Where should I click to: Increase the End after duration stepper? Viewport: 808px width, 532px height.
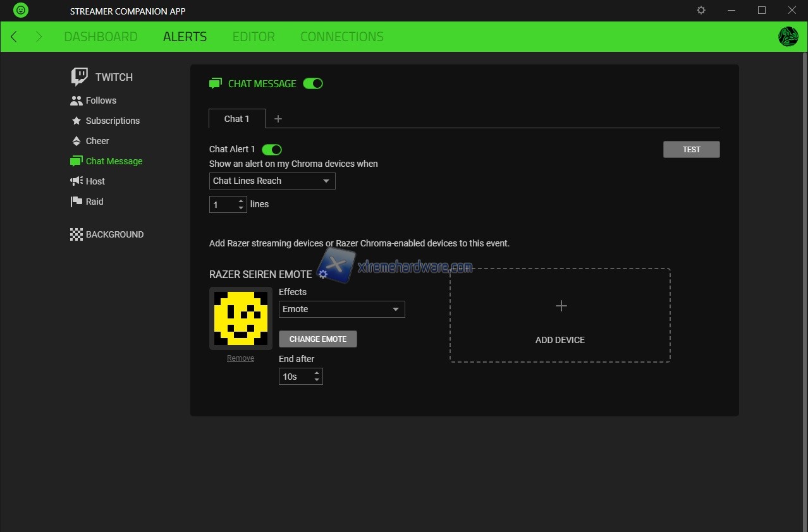tap(317, 373)
